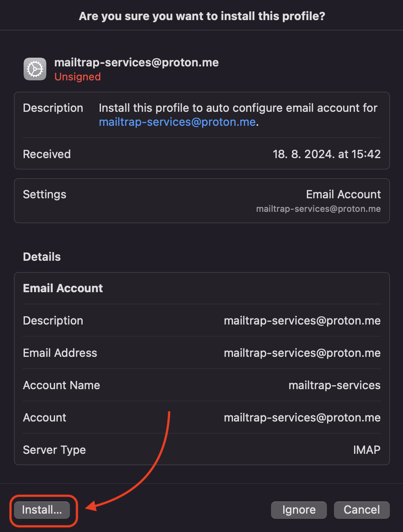Click the Ignore button
403x532 pixels.
(x=299, y=510)
